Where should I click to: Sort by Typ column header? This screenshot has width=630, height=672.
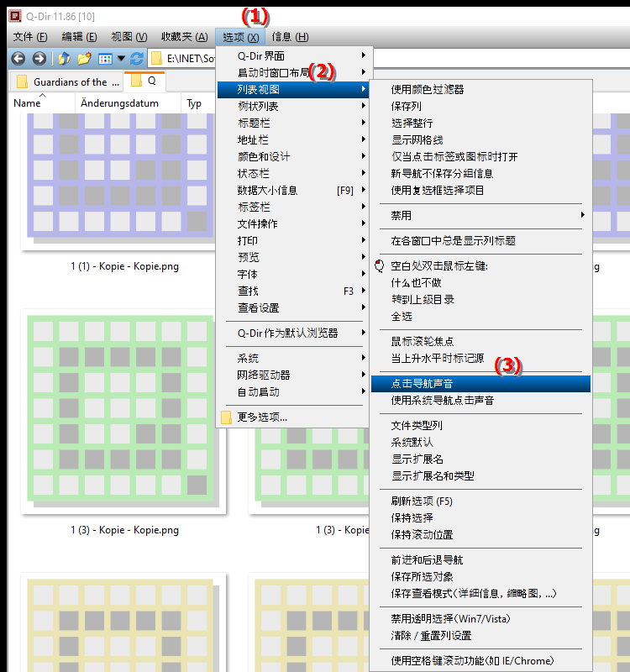(199, 103)
